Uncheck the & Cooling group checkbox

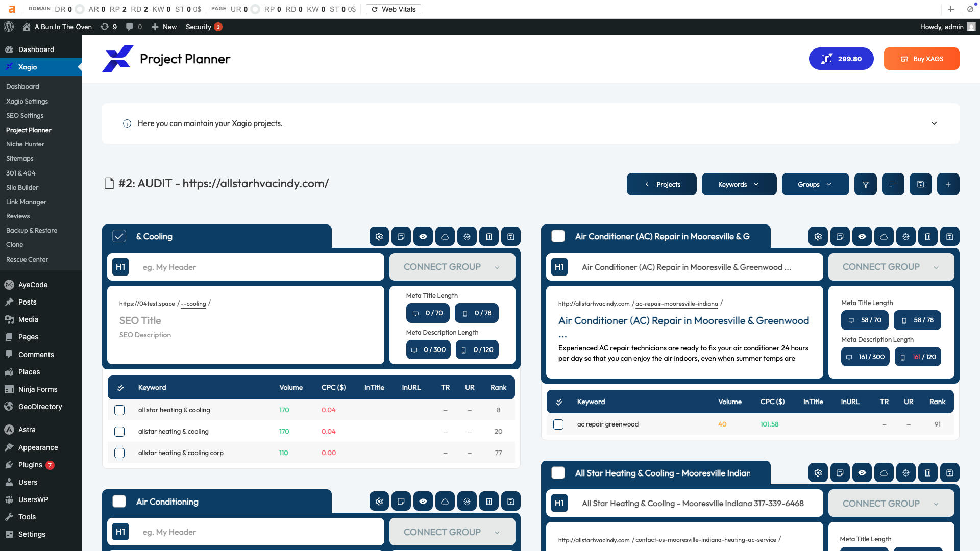119,236
